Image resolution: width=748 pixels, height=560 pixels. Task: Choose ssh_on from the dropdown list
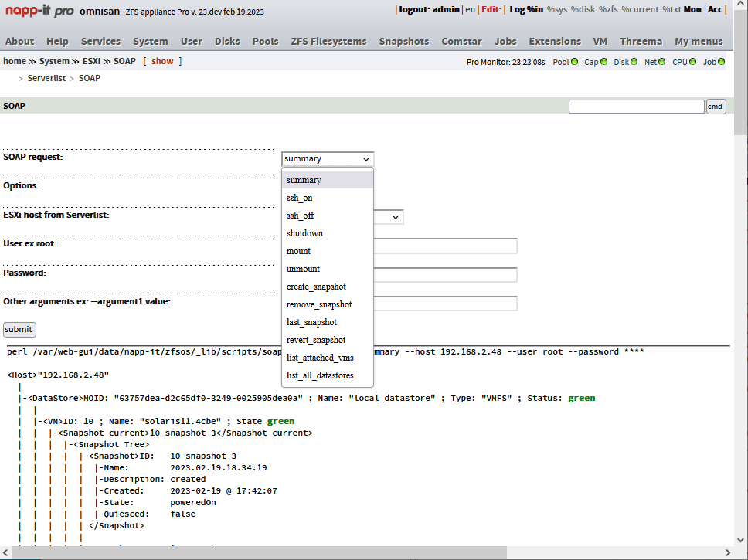tap(328, 198)
